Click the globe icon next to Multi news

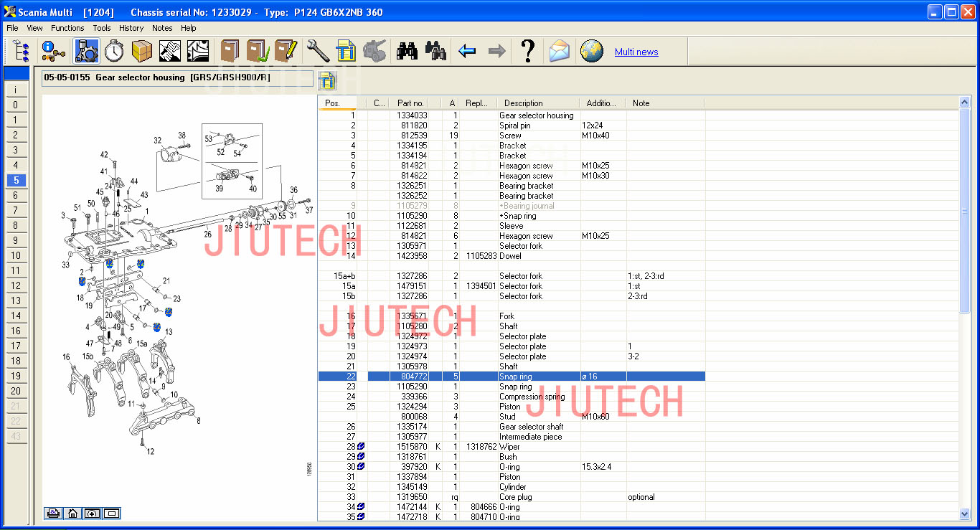point(591,51)
